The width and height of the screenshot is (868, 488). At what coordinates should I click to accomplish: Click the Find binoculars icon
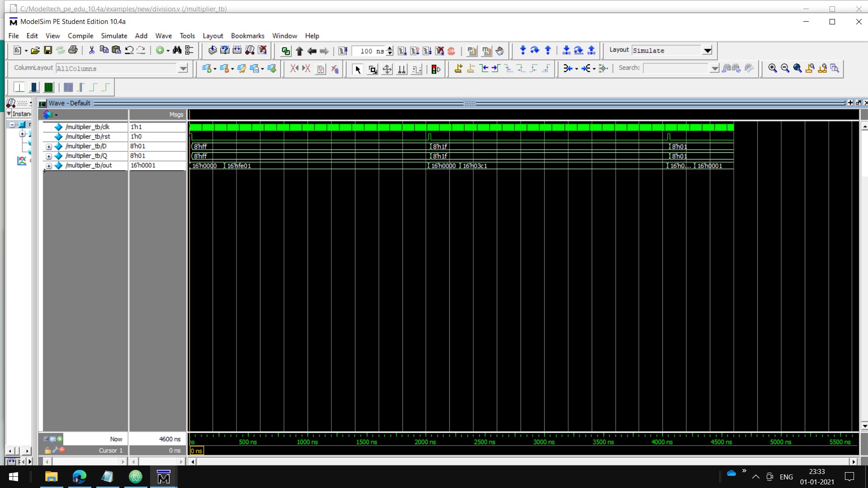(x=177, y=50)
